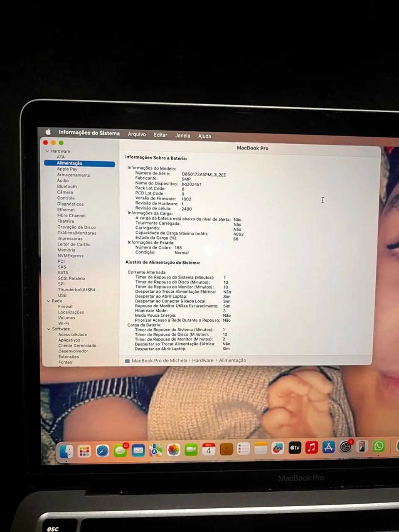Select Armazenamento in the sidebar
Image resolution: width=399 pixels, height=532 pixels.
pyautogui.click(x=74, y=175)
